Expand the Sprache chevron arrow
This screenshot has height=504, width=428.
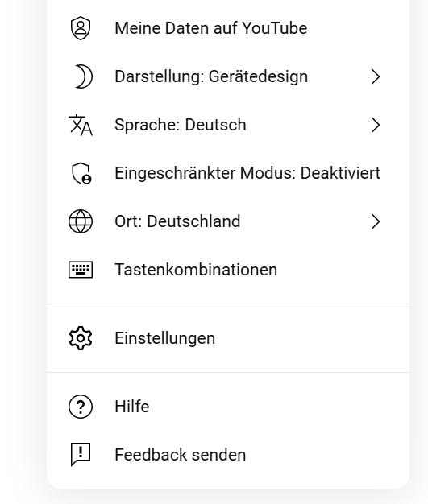376,125
